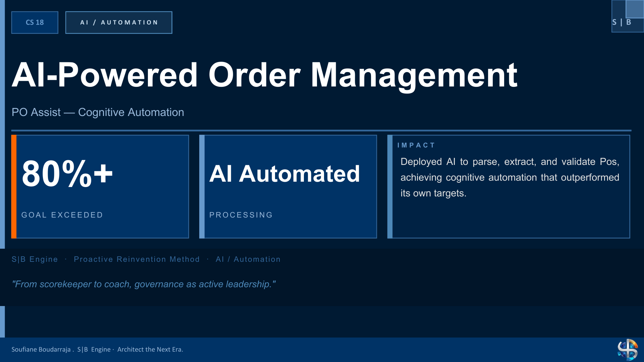Viewport: 644px width, 362px height.
Task: Click the S|B emblem logo in the footer
Action: tap(628, 350)
